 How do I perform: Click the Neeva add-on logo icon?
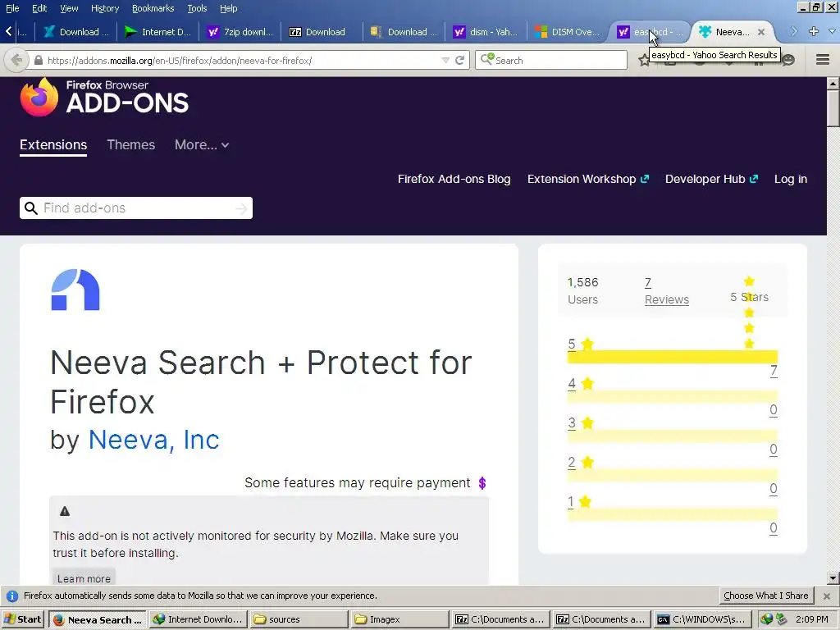coord(75,290)
